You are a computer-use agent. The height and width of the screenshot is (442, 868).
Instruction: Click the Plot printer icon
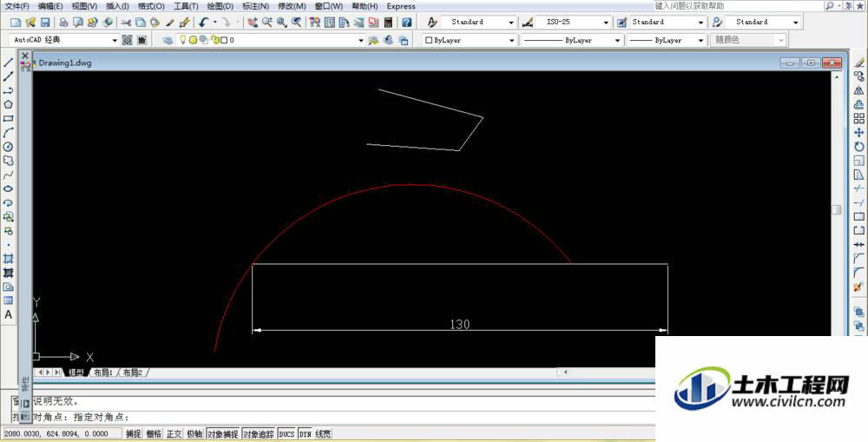[x=63, y=23]
